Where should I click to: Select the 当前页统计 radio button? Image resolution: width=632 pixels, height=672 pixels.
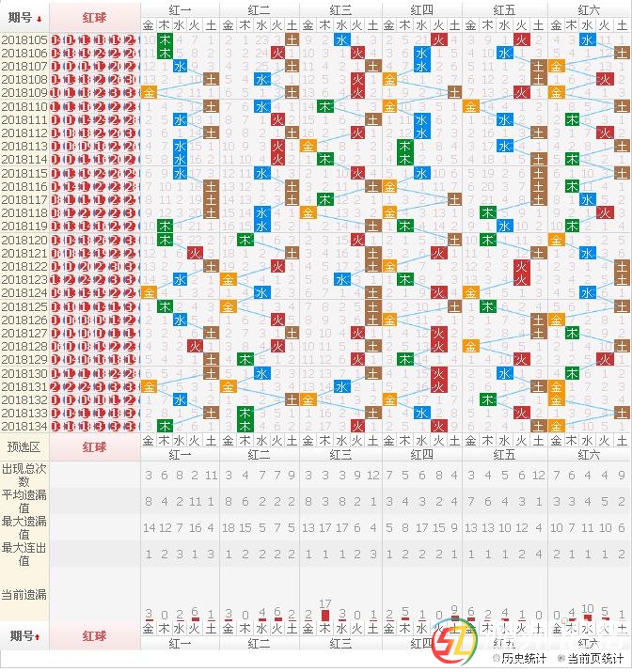(x=562, y=658)
